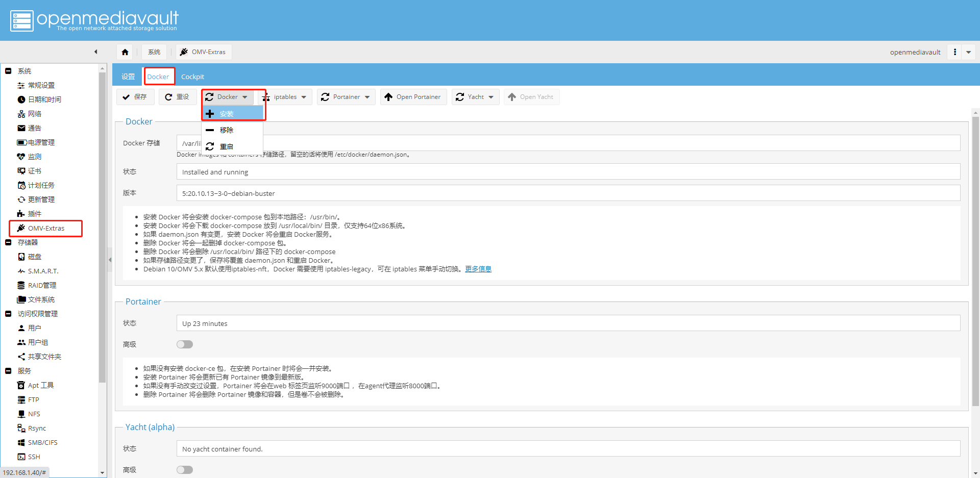Open 网络 network icon

point(21,114)
